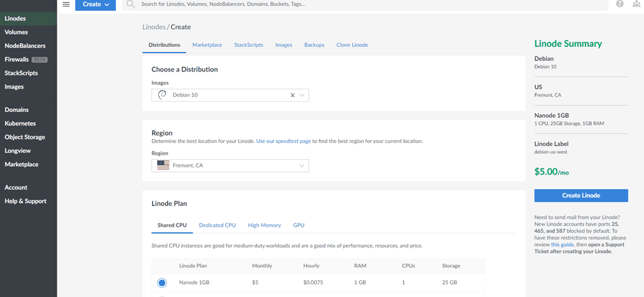Open the Images tab
This screenshot has height=297, width=644.
(284, 45)
